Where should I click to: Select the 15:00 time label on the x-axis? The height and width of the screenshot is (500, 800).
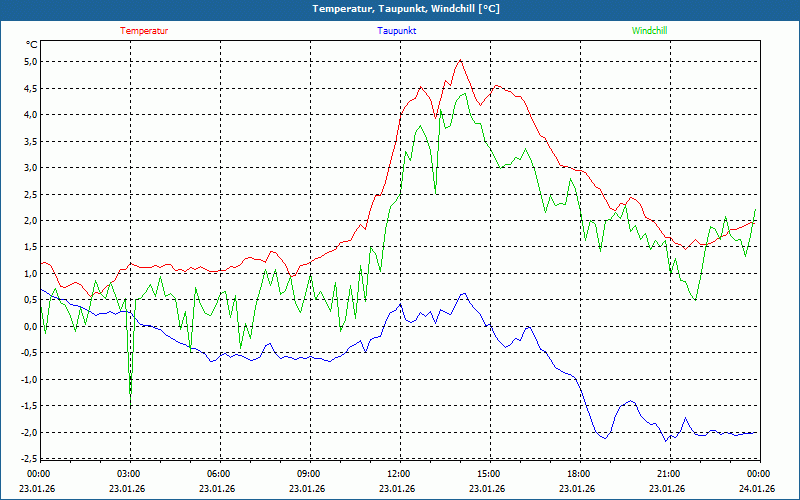coord(488,473)
